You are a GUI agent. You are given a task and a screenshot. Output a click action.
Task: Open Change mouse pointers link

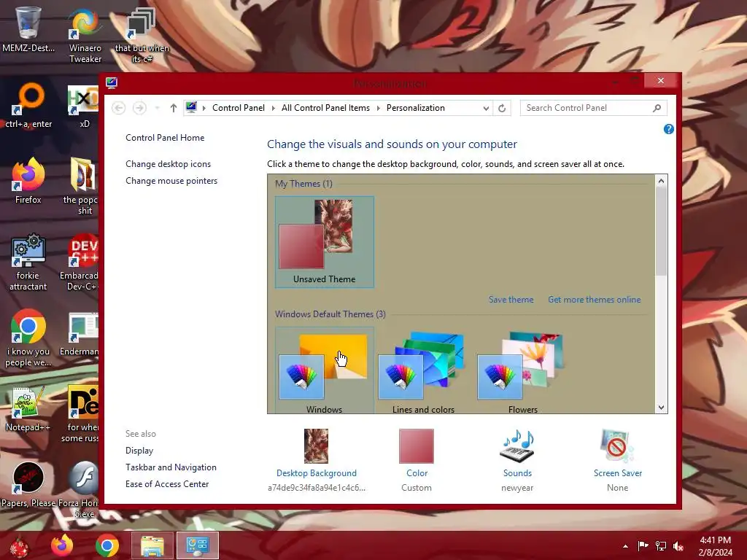pos(171,181)
